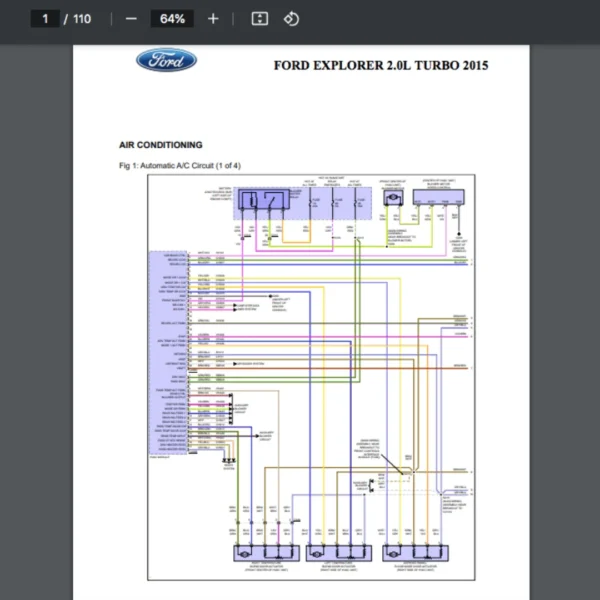Click the zoom out minus button
Image resolution: width=600 pixels, height=600 pixels.
(x=131, y=19)
